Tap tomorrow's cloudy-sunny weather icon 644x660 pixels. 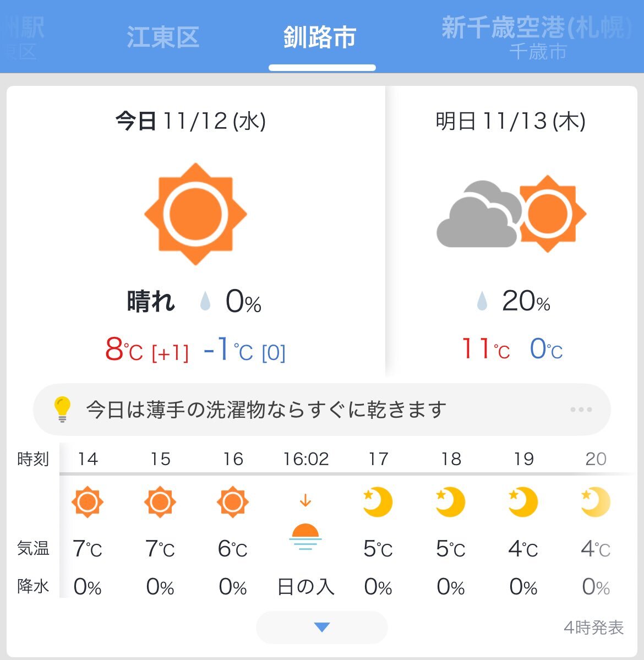pyautogui.click(x=511, y=214)
